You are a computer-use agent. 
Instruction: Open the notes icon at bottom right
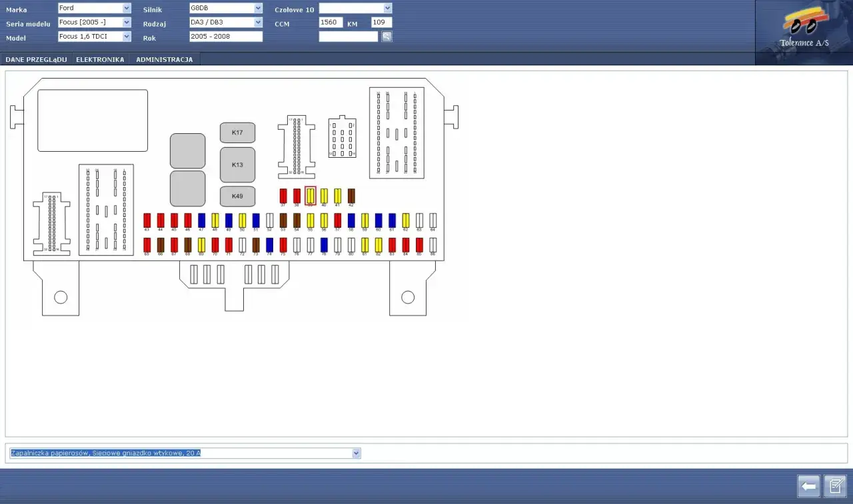point(835,487)
